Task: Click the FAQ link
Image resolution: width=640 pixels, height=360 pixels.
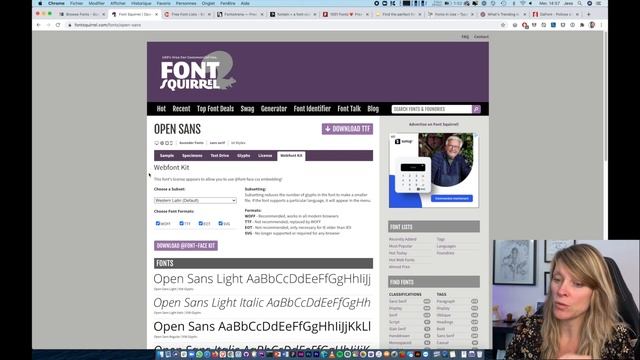Action: coord(465,37)
